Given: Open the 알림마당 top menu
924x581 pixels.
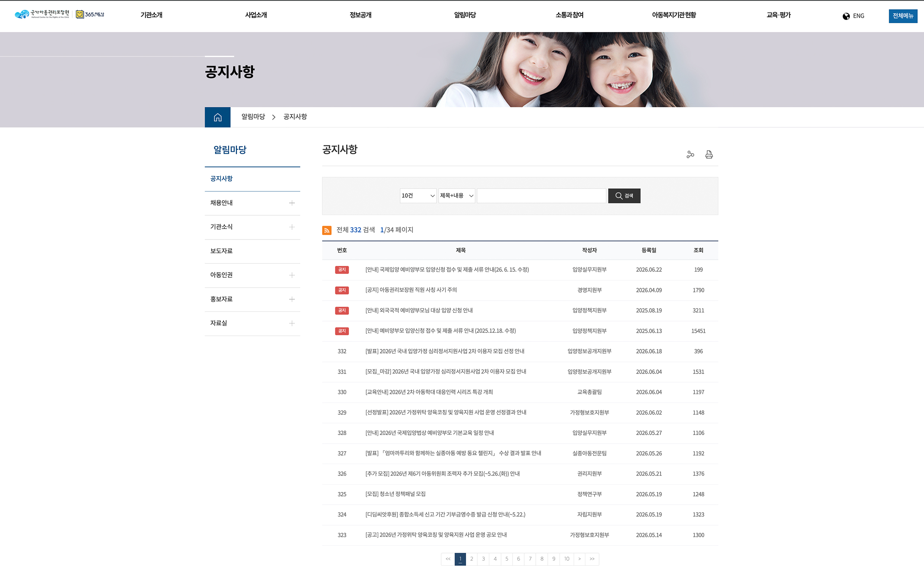Looking at the screenshot, I should (x=465, y=15).
